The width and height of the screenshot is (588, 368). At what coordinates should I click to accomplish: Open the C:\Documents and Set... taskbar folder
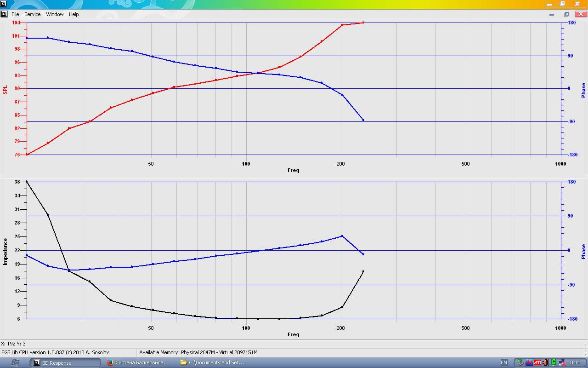tap(212, 362)
